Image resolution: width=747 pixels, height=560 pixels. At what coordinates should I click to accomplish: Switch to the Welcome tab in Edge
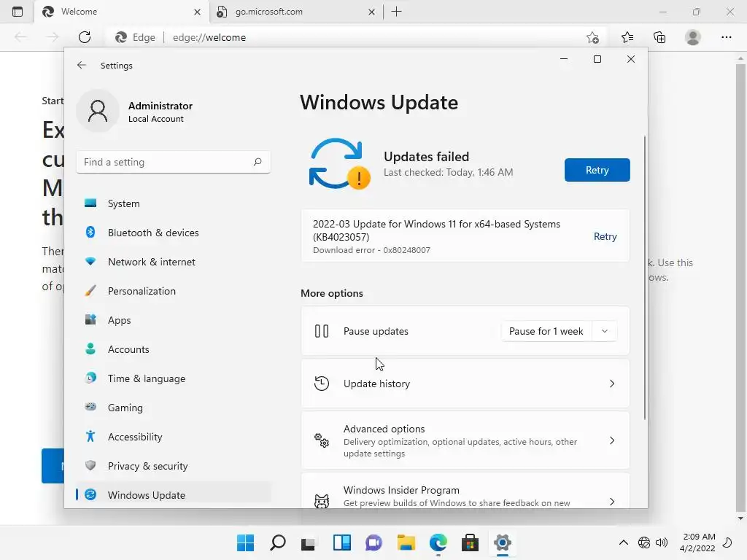pyautogui.click(x=121, y=12)
